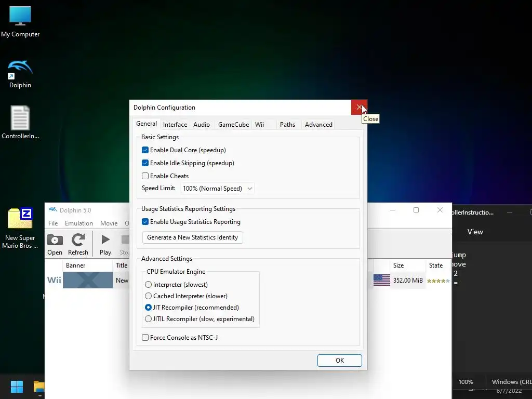
Task: Switch to the GameCube tab
Action: 233,125
